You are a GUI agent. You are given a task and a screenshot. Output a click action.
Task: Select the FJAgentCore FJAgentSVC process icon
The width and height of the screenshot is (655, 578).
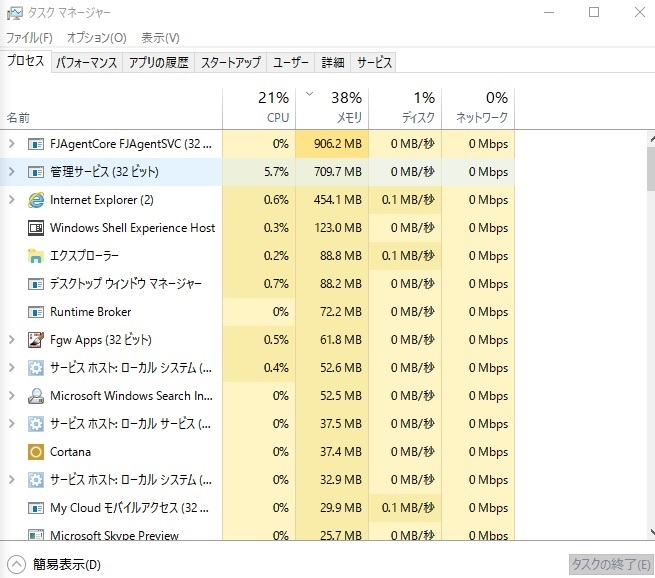point(36,144)
